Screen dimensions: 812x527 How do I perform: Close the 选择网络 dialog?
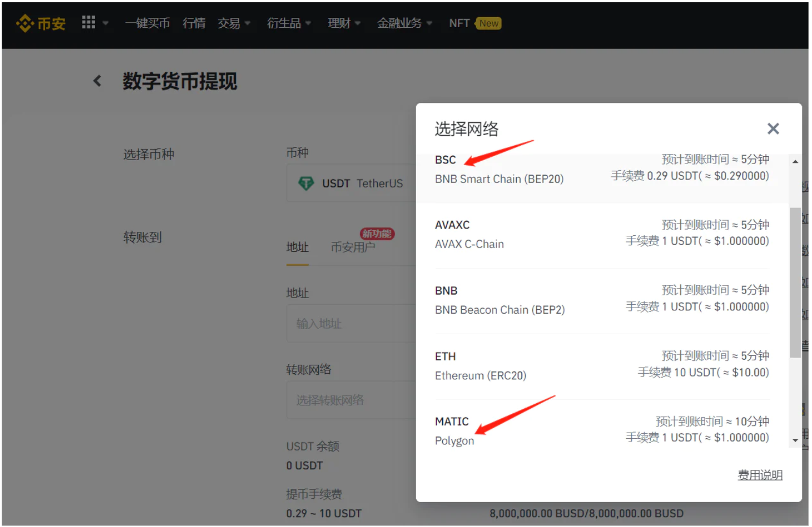coord(773,129)
